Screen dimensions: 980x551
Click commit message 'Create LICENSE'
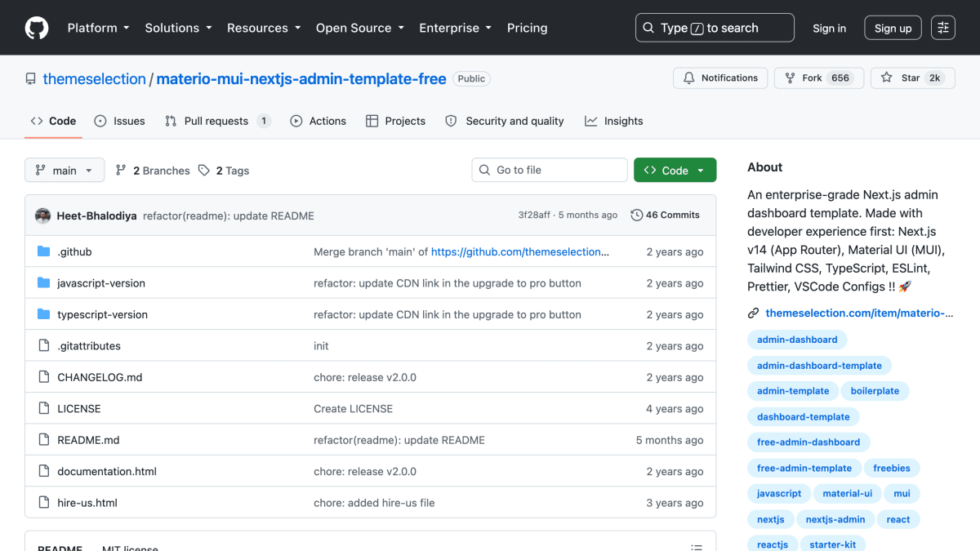353,408
